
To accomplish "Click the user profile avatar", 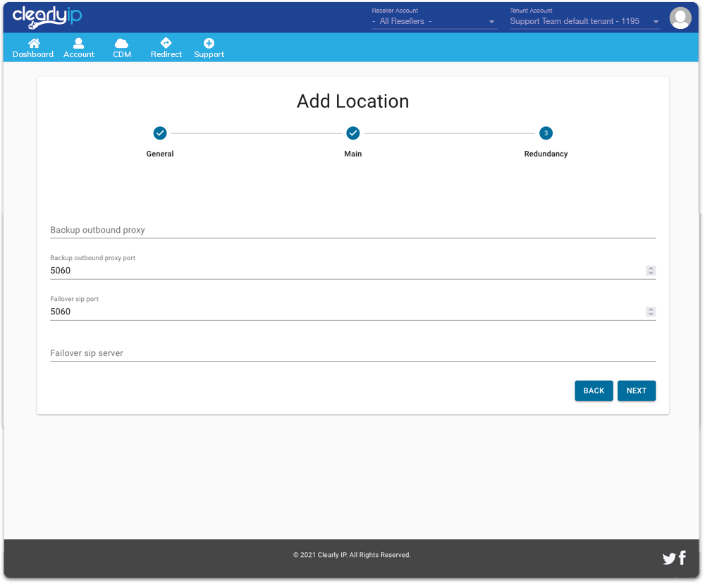I will coord(680,18).
